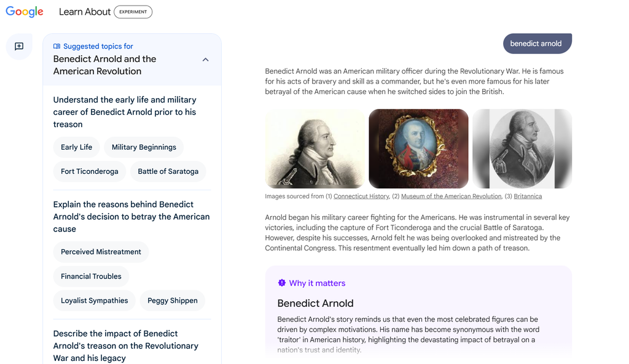Click the EXPERIMENT badge next to Learn About
This screenshot has height=364, width=629.
pyautogui.click(x=133, y=12)
